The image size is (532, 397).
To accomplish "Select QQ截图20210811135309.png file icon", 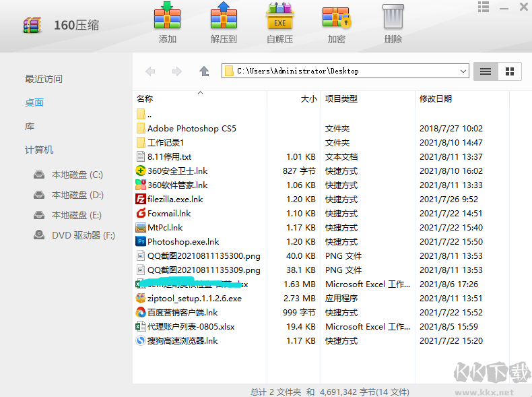I will [x=141, y=270].
